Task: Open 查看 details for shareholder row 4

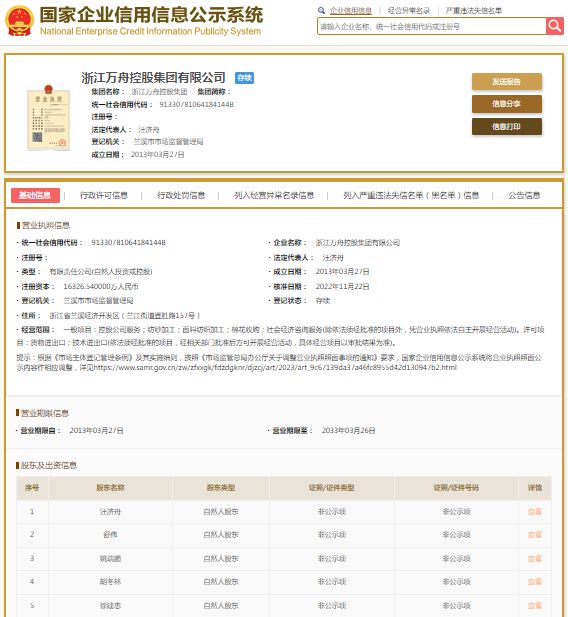Action: [535, 582]
